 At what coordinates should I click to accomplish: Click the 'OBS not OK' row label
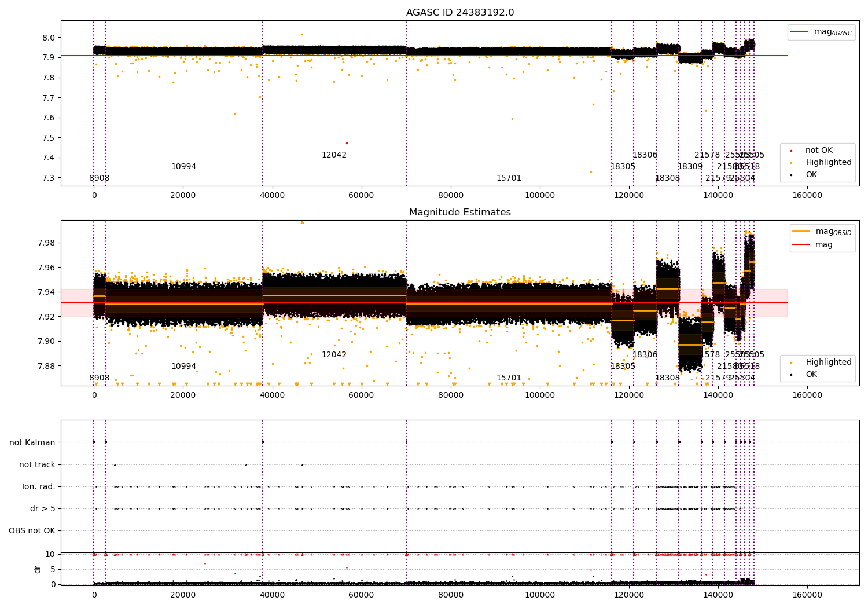[x=32, y=530]
